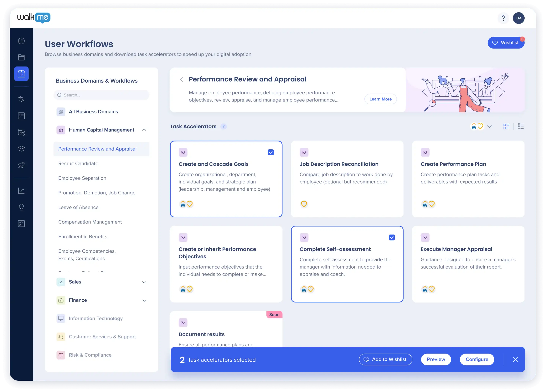Click the Task Accelerators count badge 7

tap(223, 127)
